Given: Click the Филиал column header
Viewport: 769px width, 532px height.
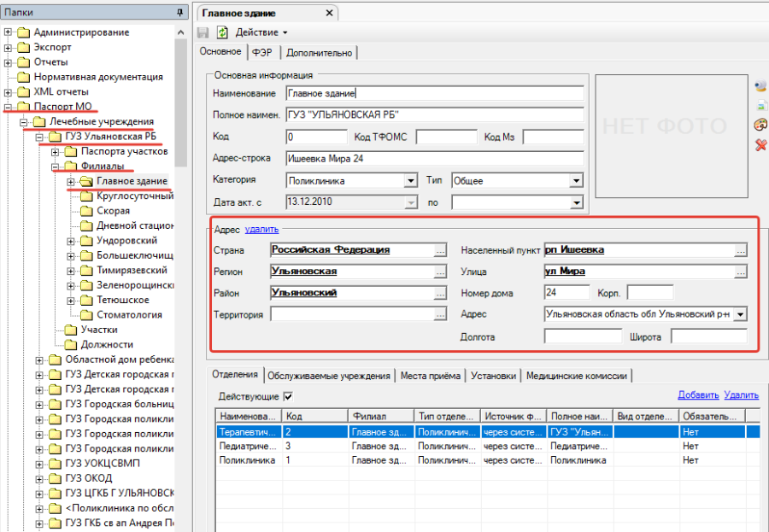Looking at the screenshot, I should point(381,416).
